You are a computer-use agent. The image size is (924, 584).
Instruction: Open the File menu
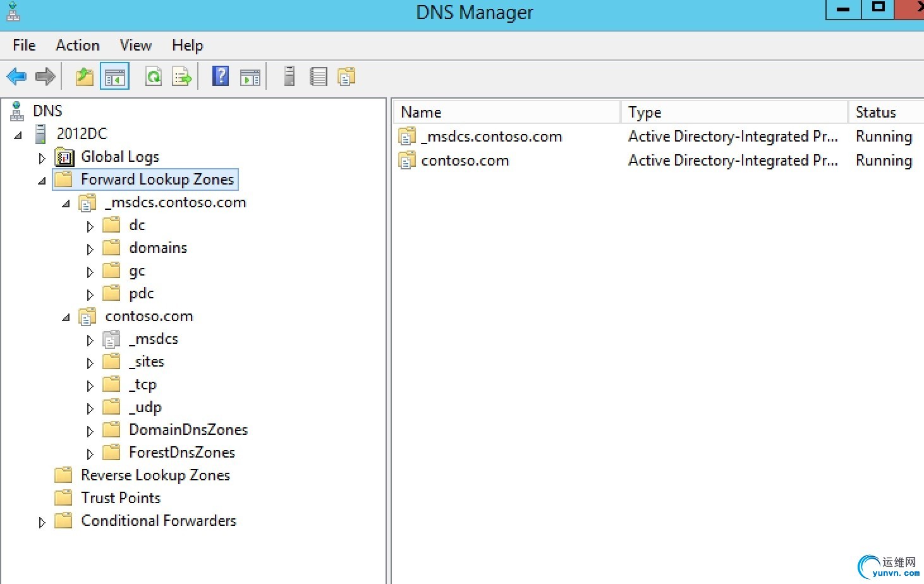[24, 46]
